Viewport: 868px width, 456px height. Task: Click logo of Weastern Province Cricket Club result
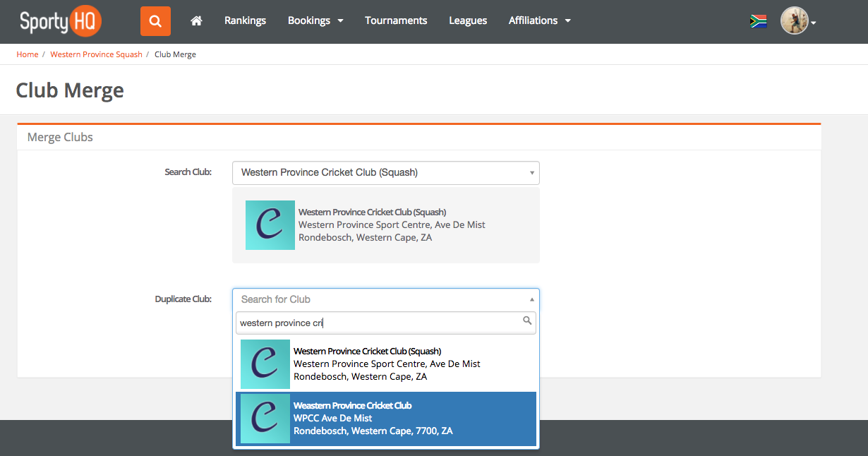point(265,419)
